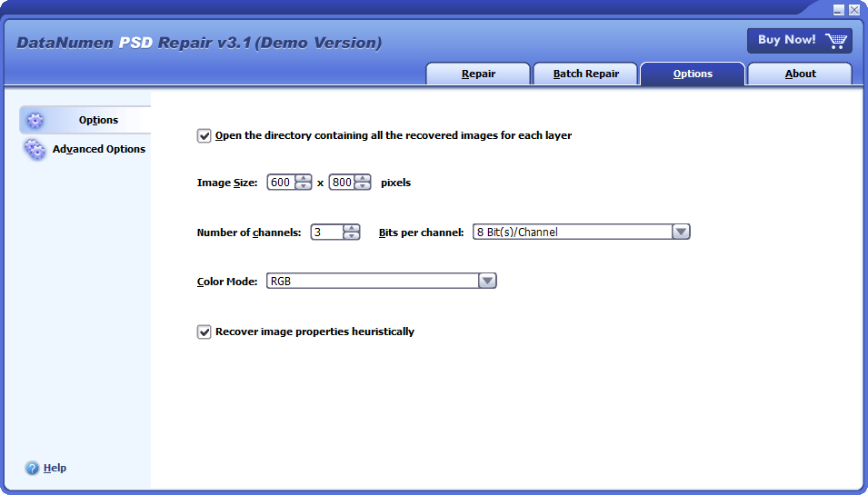Viewport: 868px width, 495px height.
Task: Click the Recover image properties heuristically label
Action: tap(315, 332)
